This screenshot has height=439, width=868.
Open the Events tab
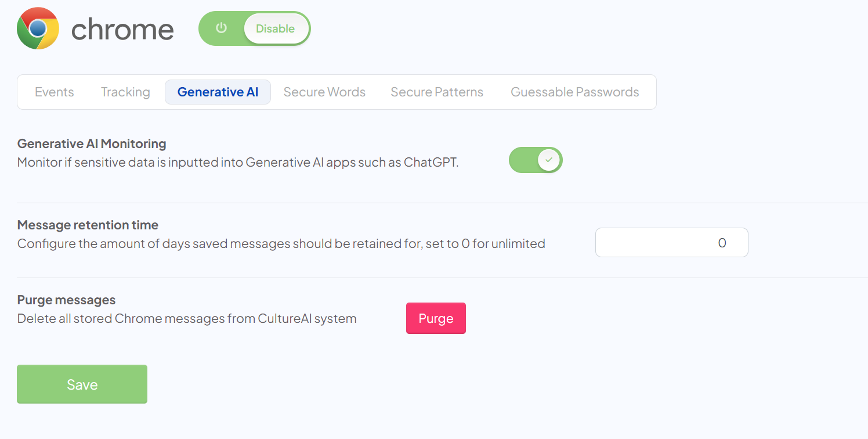(x=55, y=92)
